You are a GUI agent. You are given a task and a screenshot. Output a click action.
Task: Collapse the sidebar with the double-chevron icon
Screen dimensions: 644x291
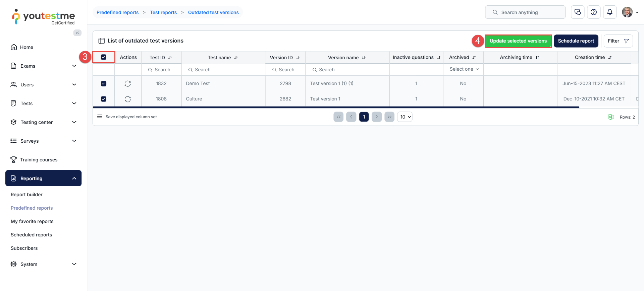pyautogui.click(x=77, y=33)
